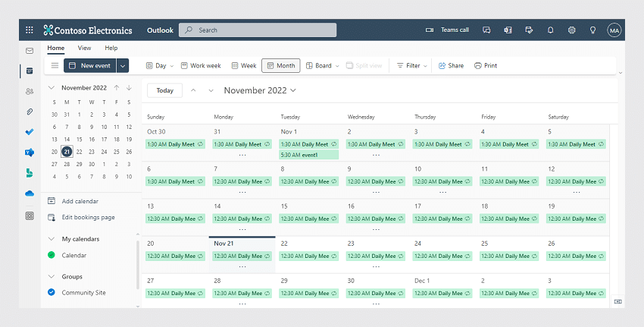
Task: Go to previous month in mini calendar
Action: coord(117,87)
